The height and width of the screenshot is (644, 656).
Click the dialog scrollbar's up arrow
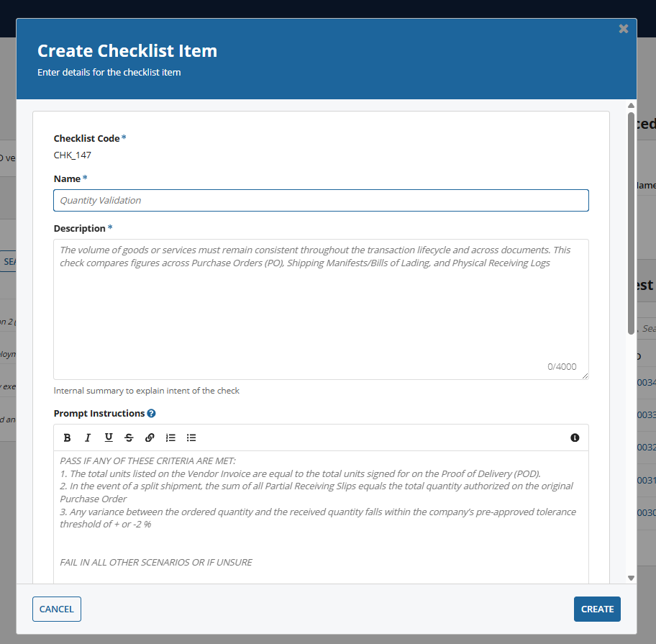[631, 106]
